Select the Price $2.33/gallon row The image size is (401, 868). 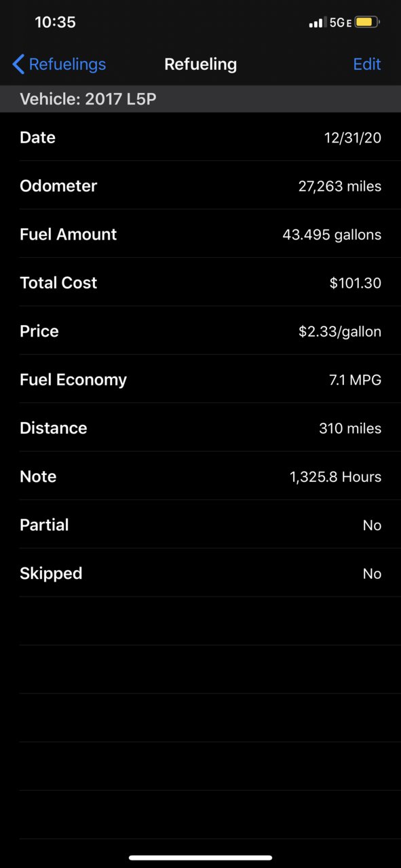coord(200,331)
